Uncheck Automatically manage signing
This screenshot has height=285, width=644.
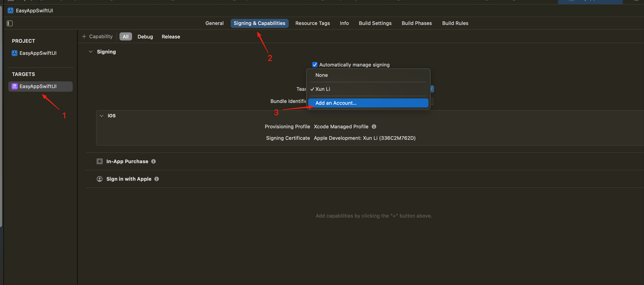pyautogui.click(x=315, y=65)
